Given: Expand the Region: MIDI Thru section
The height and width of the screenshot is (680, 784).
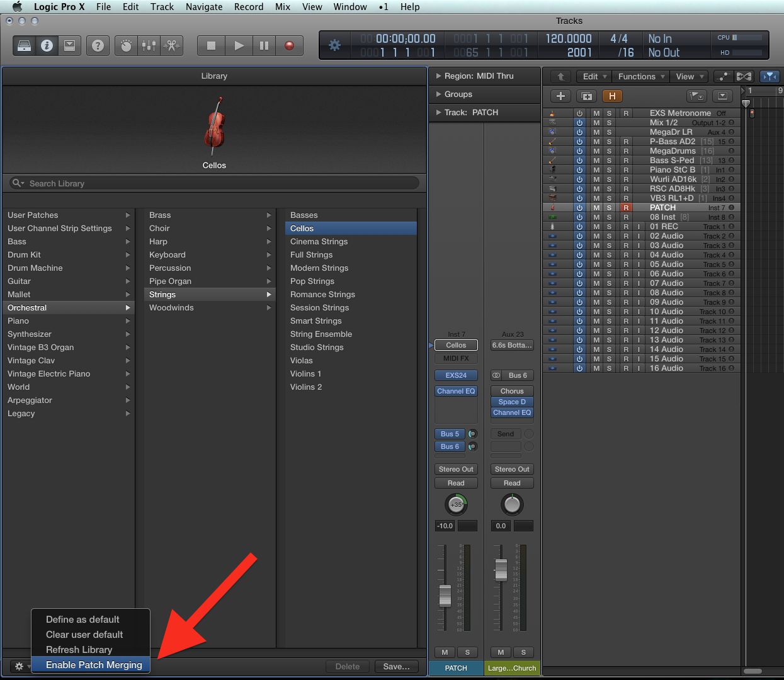Looking at the screenshot, I should [x=439, y=76].
